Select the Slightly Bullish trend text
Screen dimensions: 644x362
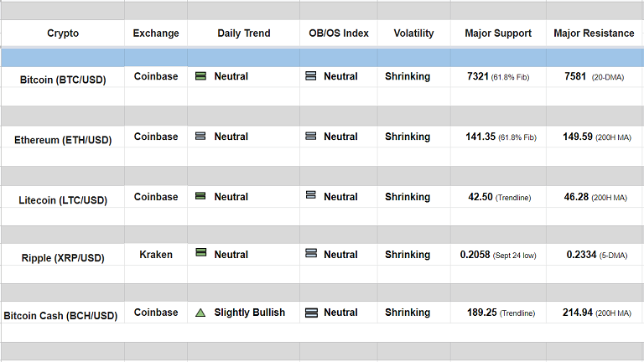pos(249,313)
